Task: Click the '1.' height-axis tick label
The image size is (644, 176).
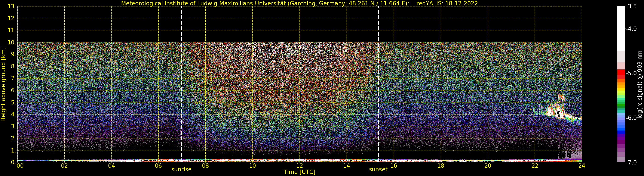Action: click(13, 151)
